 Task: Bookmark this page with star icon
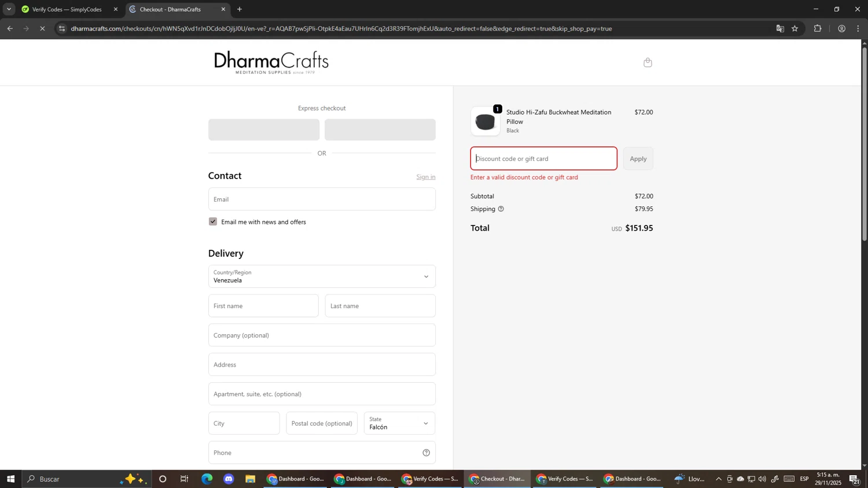[x=795, y=28]
